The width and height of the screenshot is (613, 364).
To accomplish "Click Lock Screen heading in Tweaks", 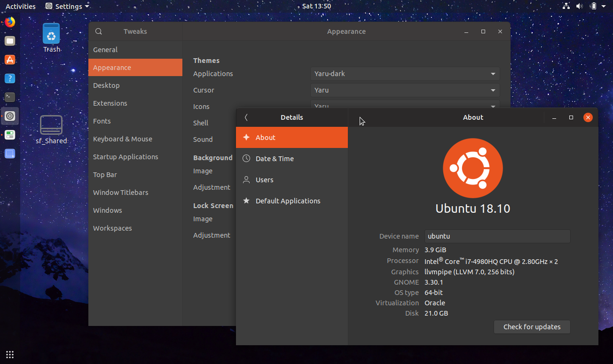I will [x=213, y=206].
